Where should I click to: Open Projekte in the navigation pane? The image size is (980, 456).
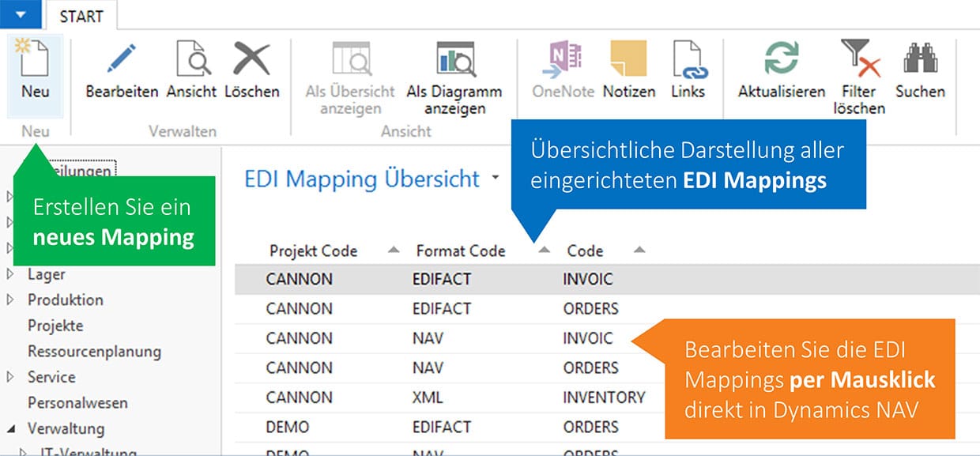click(55, 326)
